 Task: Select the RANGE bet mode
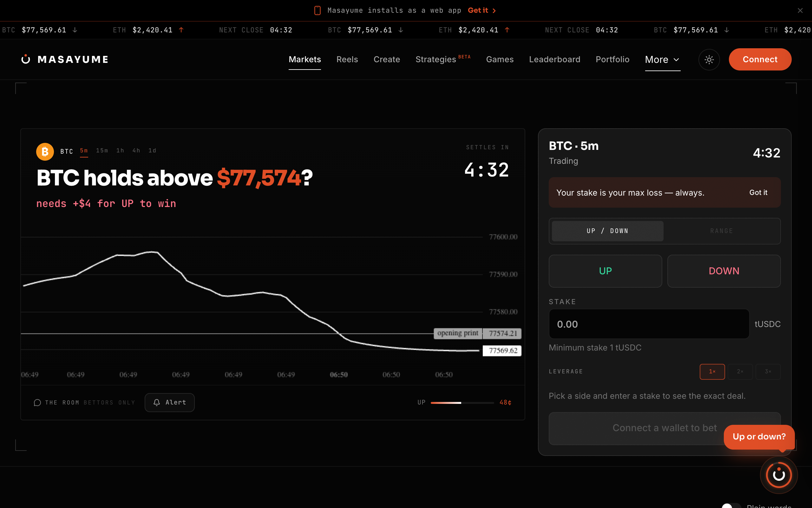pos(721,231)
